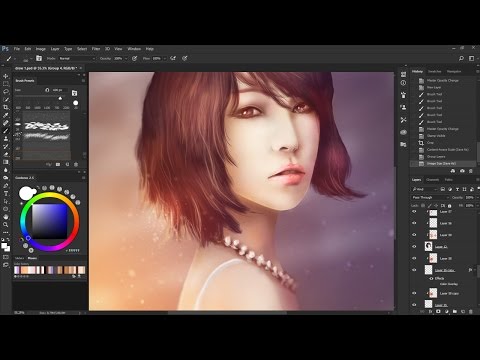Select the Lasso tool
The height and width of the screenshot is (360, 480).
tap(6, 92)
